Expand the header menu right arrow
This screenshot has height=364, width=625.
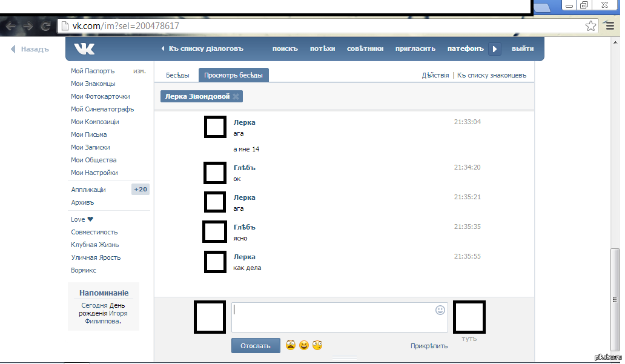(x=495, y=49)
